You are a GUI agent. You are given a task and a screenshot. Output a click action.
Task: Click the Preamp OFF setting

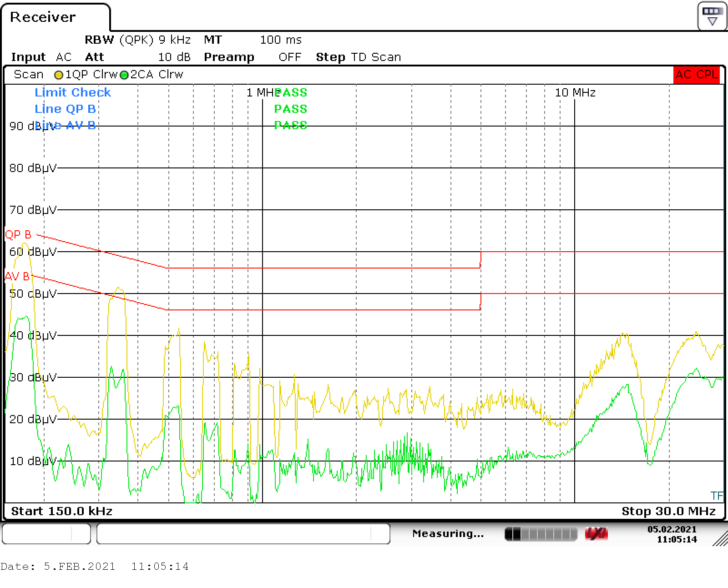(x=253, y=57)
